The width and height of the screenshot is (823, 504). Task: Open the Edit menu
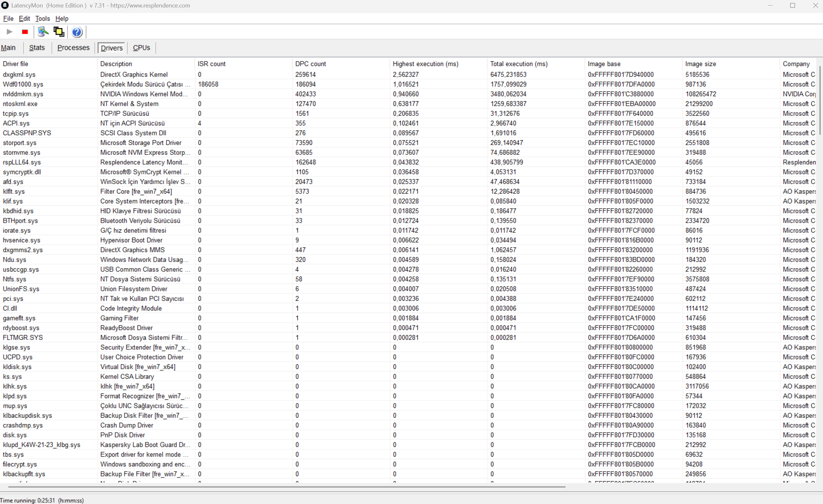click(x=24, y=19)
